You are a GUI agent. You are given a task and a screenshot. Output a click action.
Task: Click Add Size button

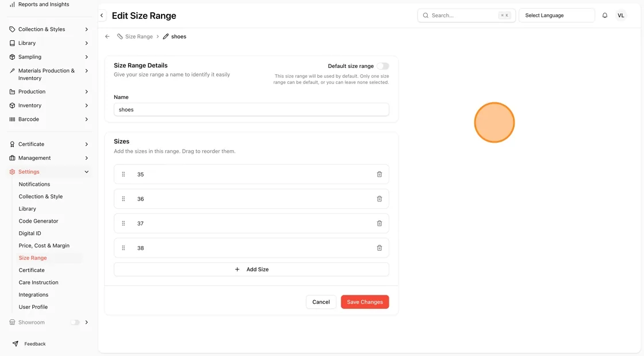251,269
